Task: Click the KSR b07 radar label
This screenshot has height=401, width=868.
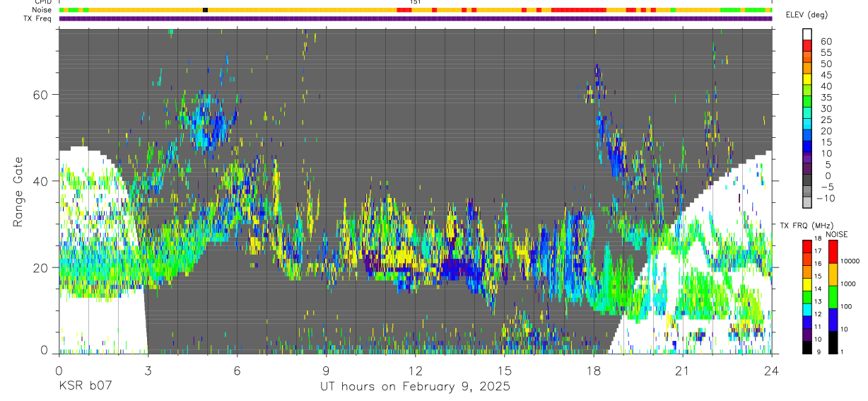Action: pyautogui.click(x=85, y=386)
